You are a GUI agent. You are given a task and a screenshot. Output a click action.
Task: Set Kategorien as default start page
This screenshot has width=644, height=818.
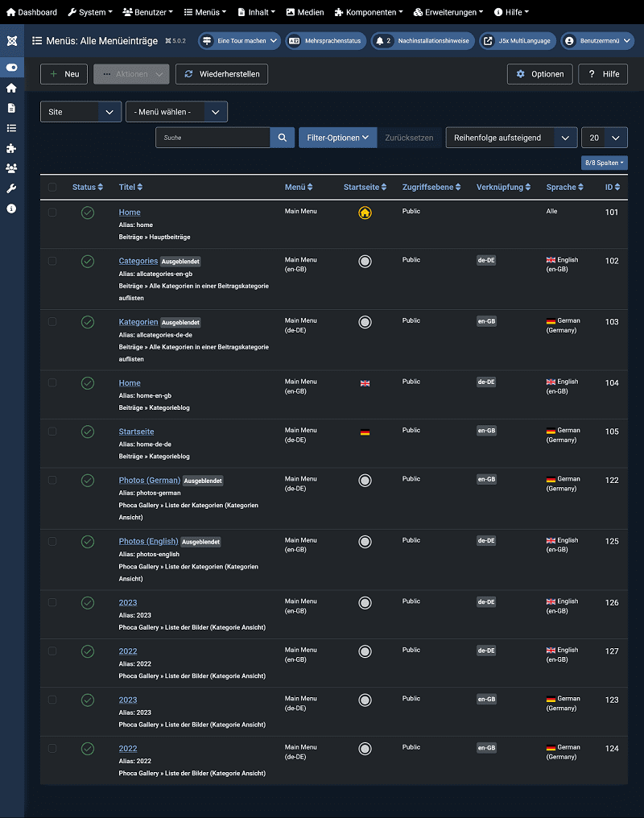tap(365, 322)
